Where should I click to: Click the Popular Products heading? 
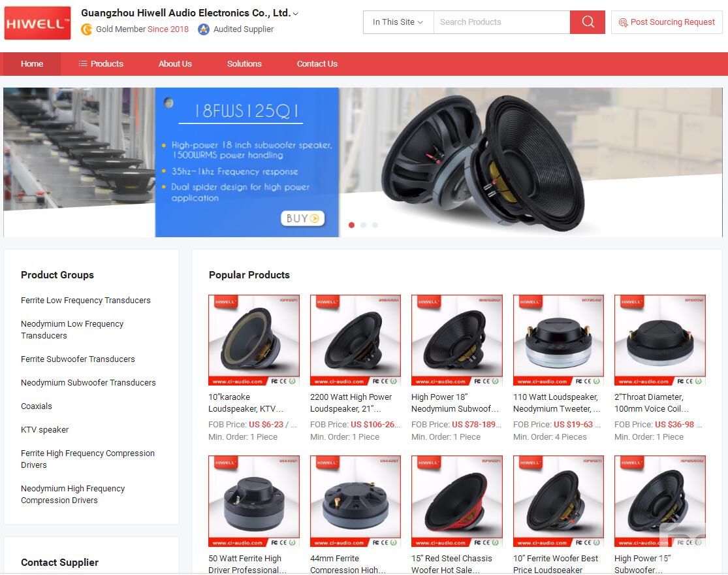(249, 275)
